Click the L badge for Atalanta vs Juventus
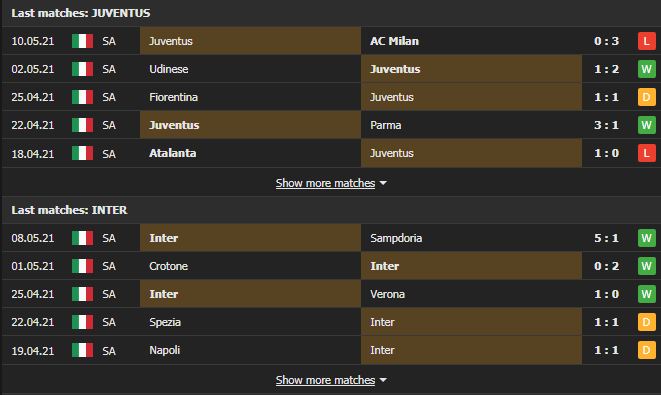This screenshot has width=661, height=395. click(646, 153)
